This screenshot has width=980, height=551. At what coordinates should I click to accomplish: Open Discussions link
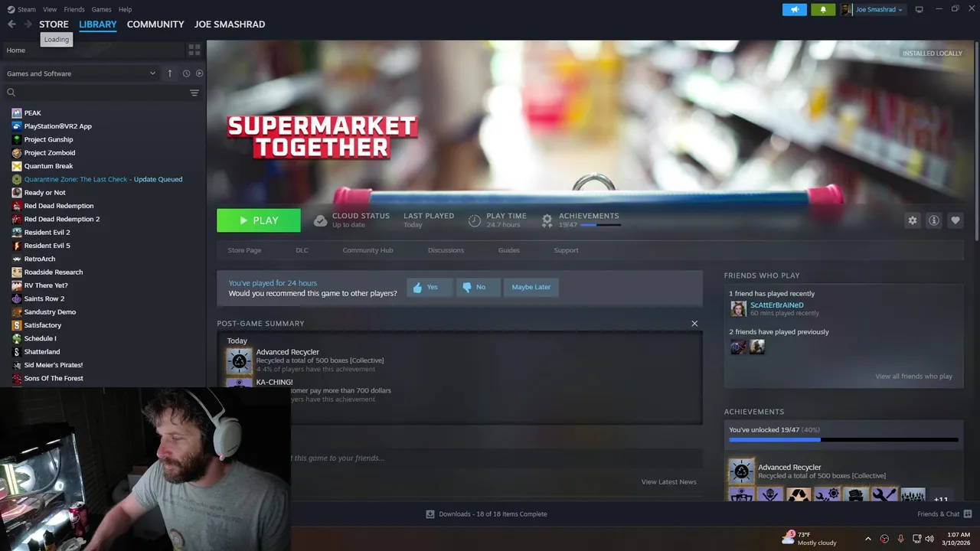[x=446, y=250]
